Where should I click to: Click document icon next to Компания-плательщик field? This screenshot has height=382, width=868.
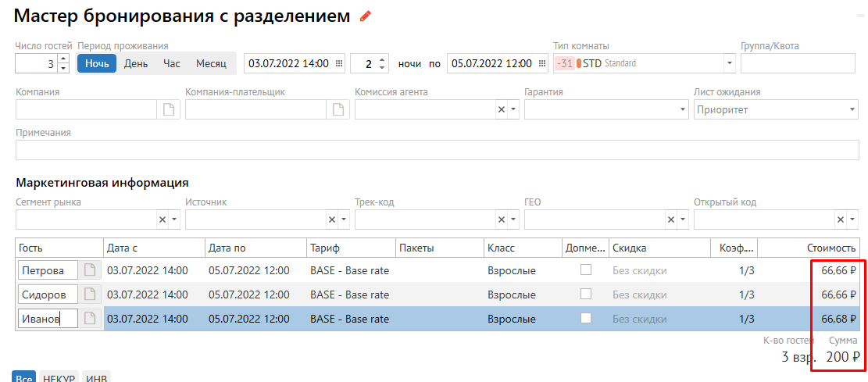[x=338, y=110]
